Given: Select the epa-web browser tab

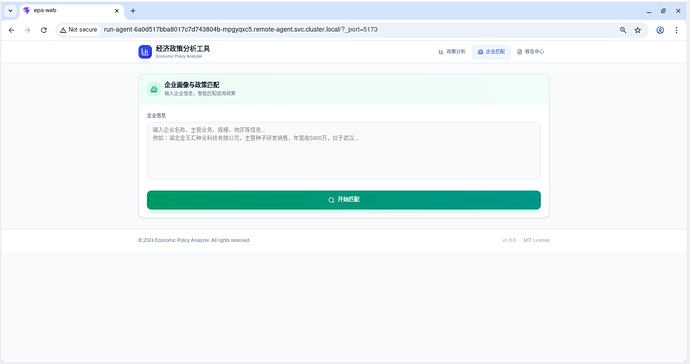Looking at the screenshot, I should [72, 11].
